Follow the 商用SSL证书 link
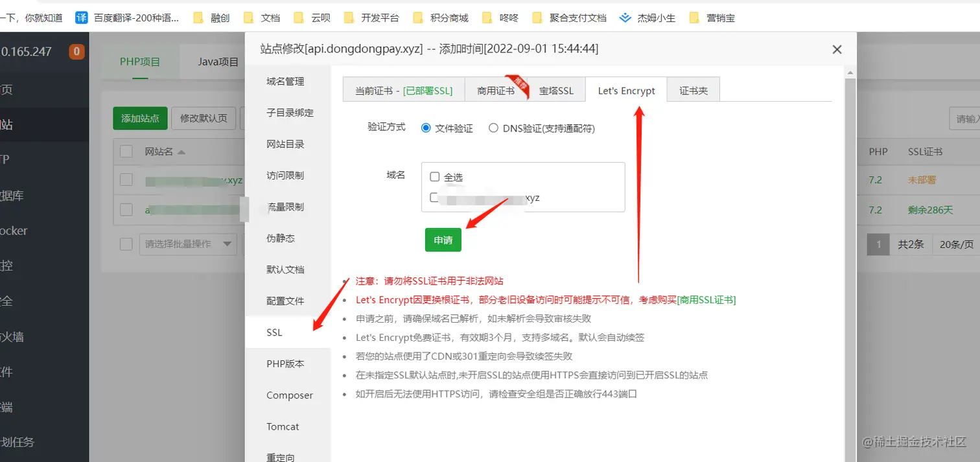This screenshot has width=980, height=462. point(706,300)
